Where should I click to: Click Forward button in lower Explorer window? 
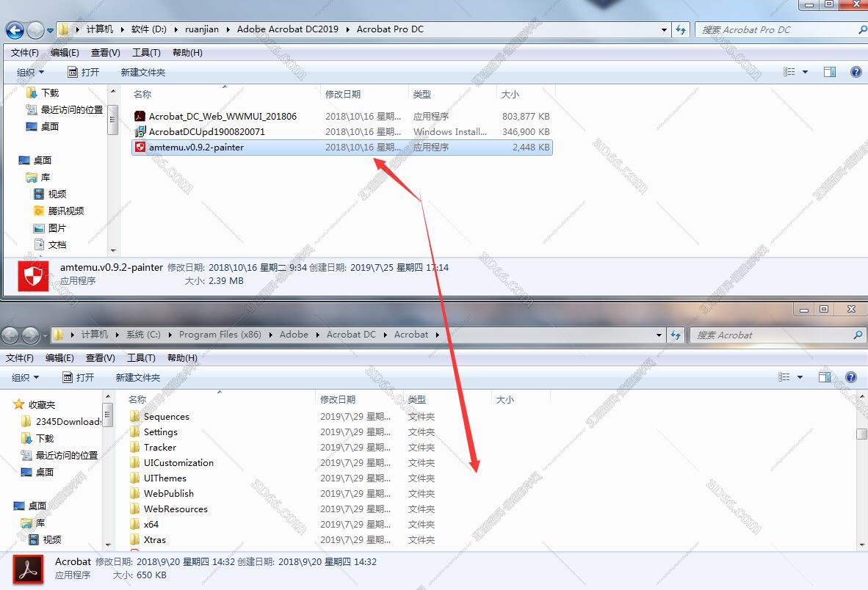pyautogui.click(x=30, y=335)
